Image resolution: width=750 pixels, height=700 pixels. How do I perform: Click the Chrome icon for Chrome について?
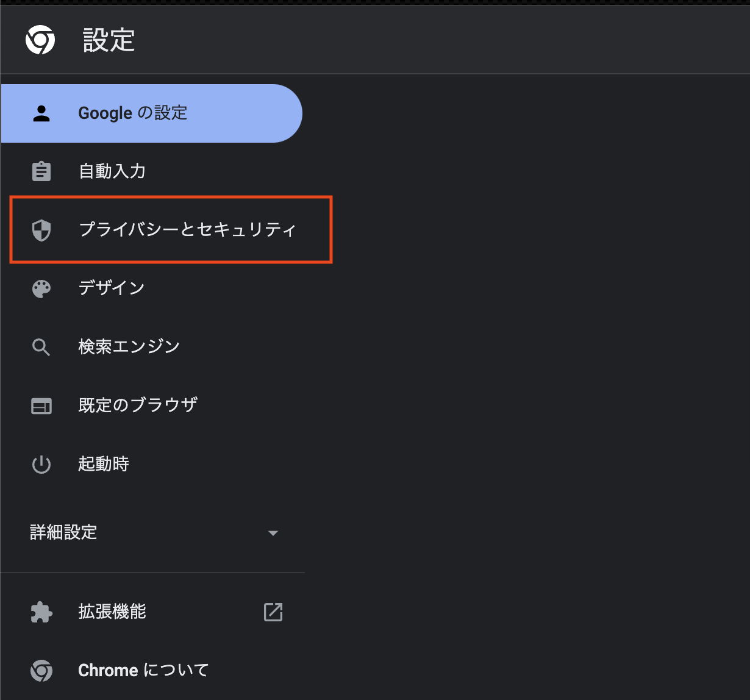click(41, 671)
